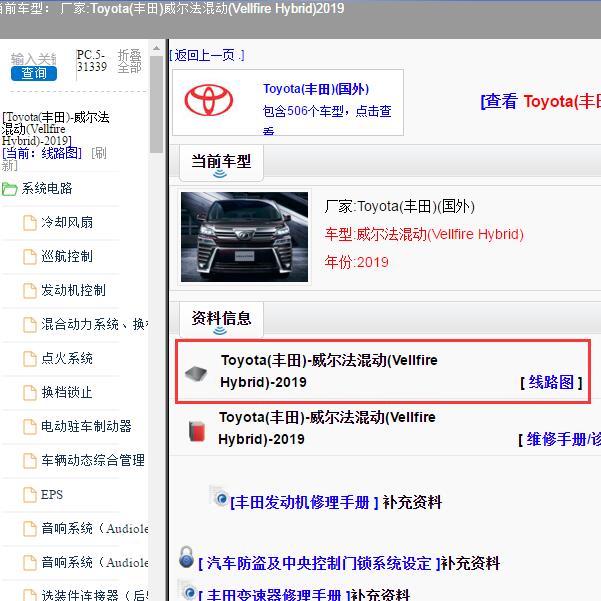Image resolution: width=601 pixels, height=601 pixels.
Task: Click the document icon next to 混合动力系统
Action: 30,325
